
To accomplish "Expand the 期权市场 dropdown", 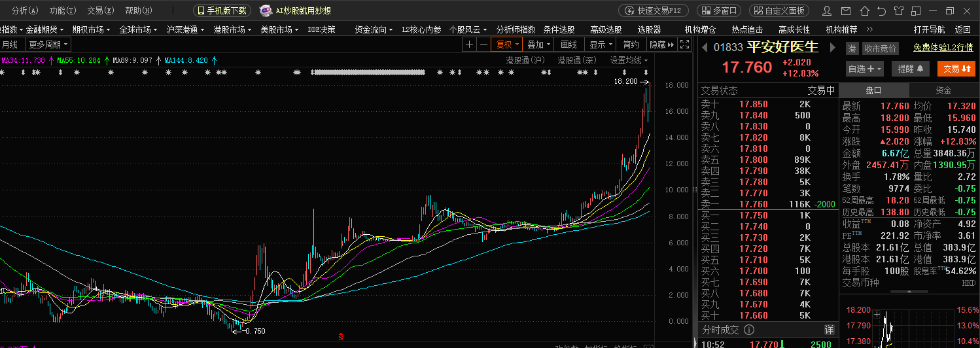I will click(x=91, y=29).
